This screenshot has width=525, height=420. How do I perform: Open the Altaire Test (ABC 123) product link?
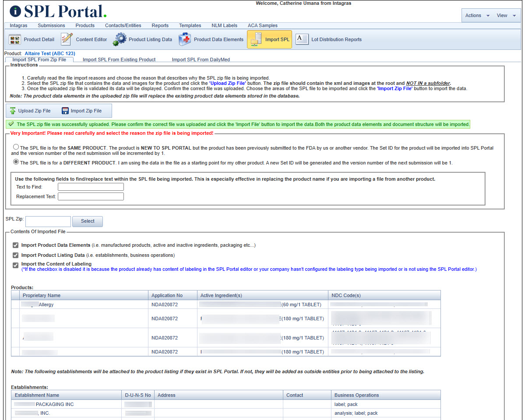(50, 53)
